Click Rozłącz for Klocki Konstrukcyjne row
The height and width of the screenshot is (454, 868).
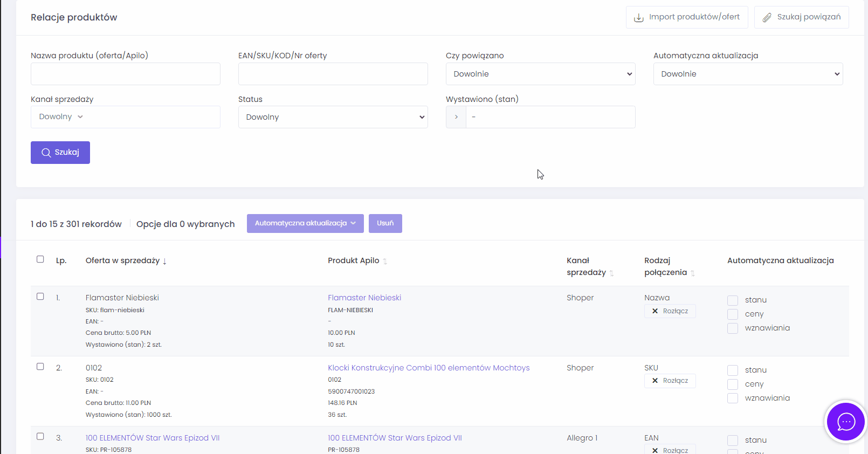(x=670, y=381)
